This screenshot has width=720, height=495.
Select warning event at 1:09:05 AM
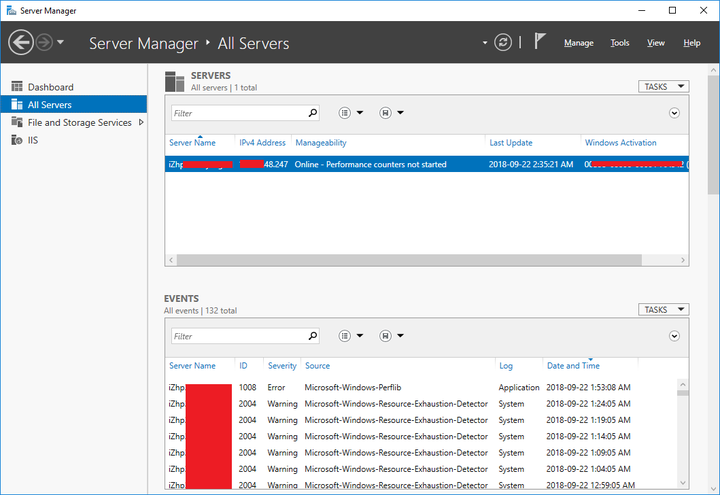421,453
